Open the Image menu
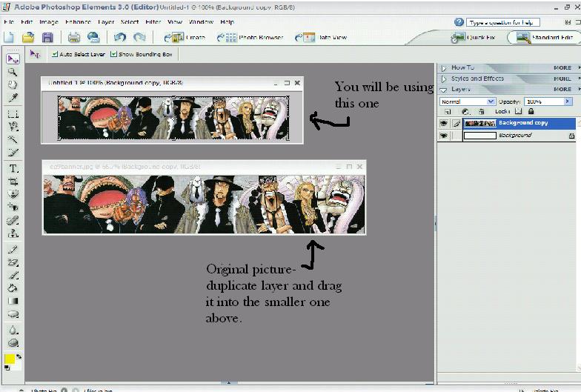The height and width of the screenshot is (392, 581). [49, 22]
